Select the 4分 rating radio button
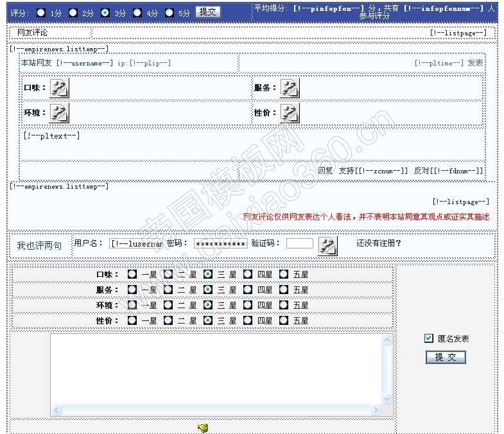This screenshot has width=504, height=434. point(137,13)
